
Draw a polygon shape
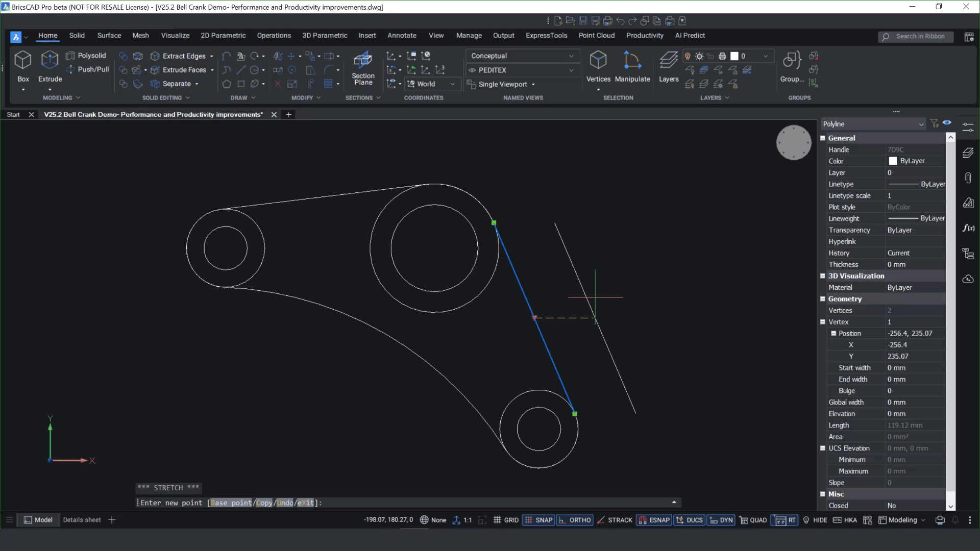point(227,84)
